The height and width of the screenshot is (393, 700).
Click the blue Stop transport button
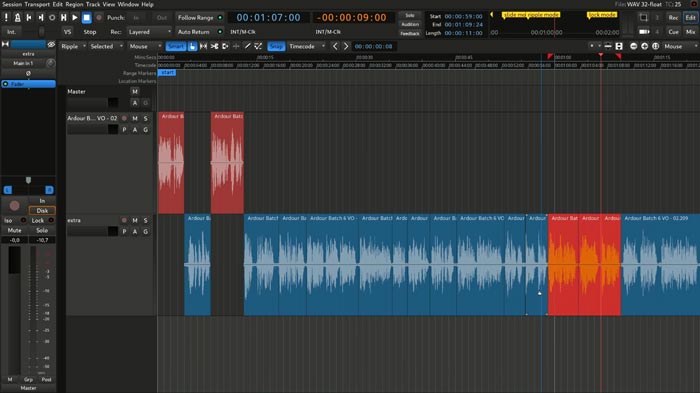click(x=87, y=17)
